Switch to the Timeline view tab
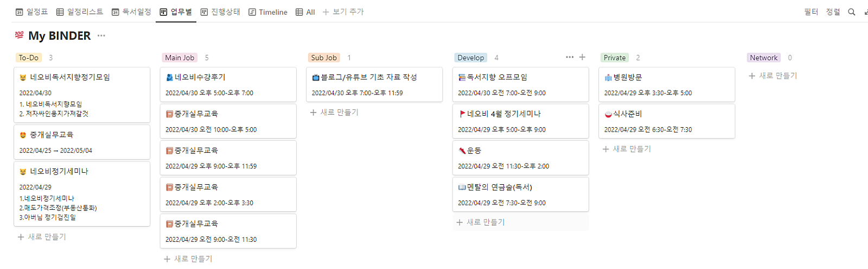Screen dimensions: 868x269 [268, 12]
